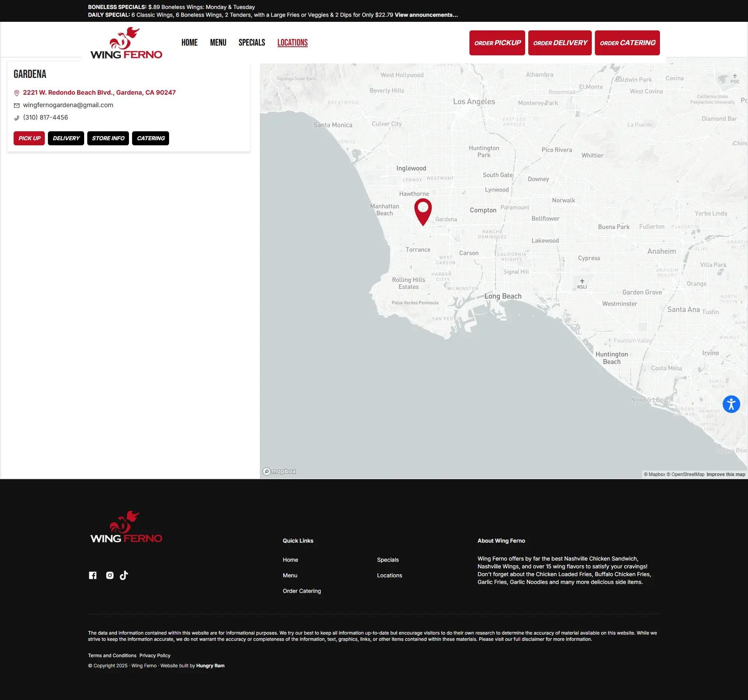
Task: Click footer Home quick link
Action: (290, 560)
